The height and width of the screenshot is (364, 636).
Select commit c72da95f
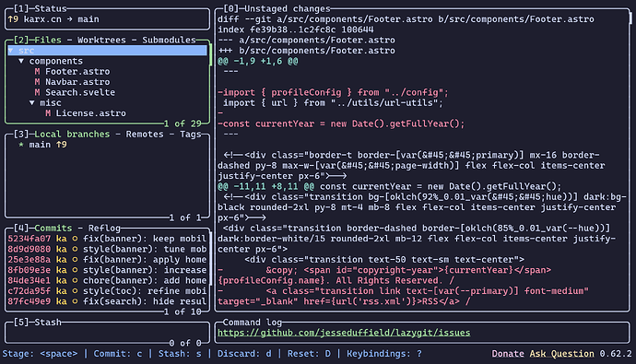(x=107, y=291)
